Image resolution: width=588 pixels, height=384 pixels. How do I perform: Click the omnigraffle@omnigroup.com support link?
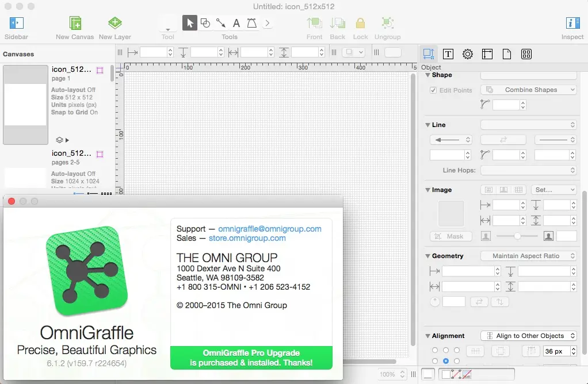point(270,229)
